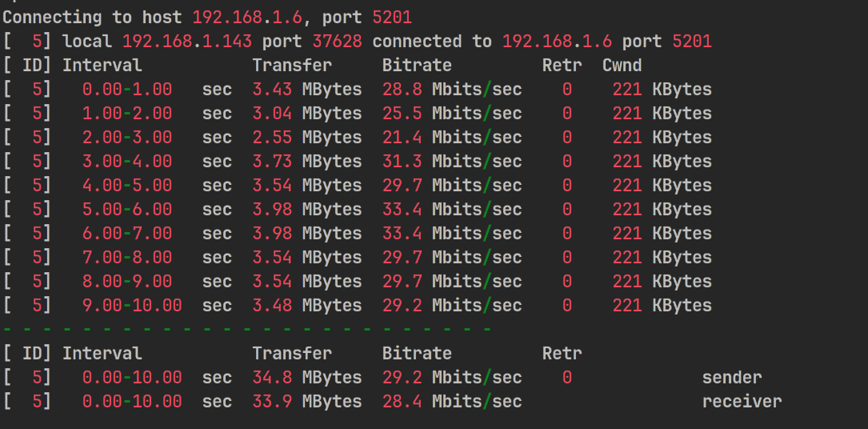The image size is (868, 429).
Task: Select interval 9.00-10.00
Action: coord(132,306)
